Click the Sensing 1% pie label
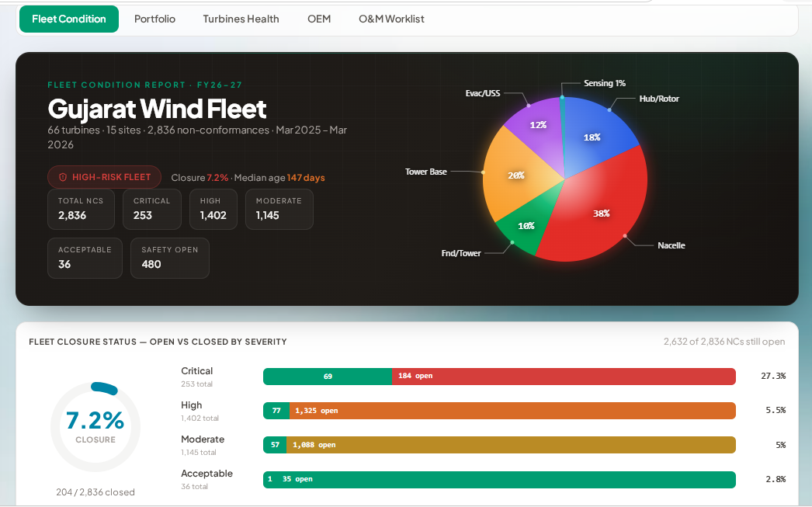The height and width of the screenshot is (507, 812). point(604,83)
